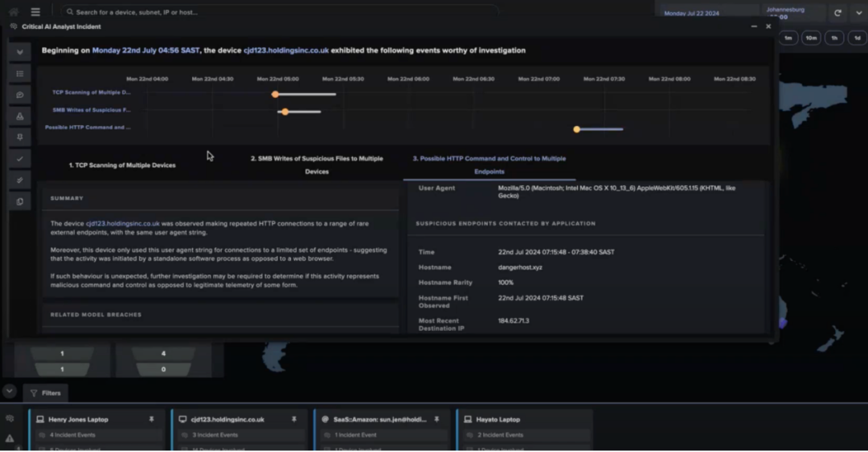Acknowledge incident with single checkmark icon

click(20, 159)
